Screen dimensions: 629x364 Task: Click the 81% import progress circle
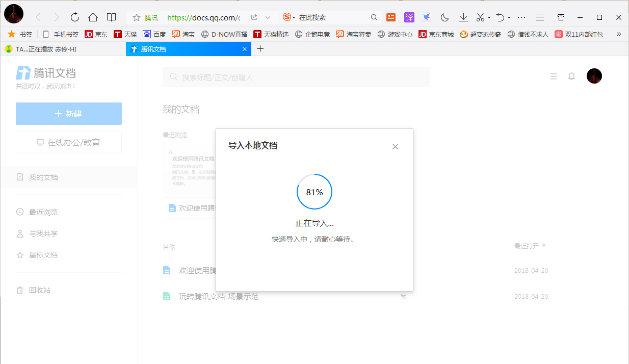click(314, 192)
